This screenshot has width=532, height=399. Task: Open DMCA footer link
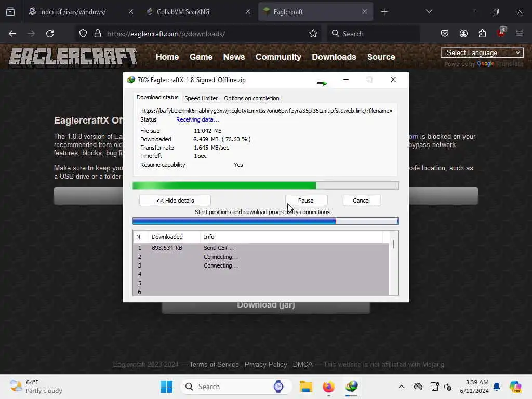point(303,364)
